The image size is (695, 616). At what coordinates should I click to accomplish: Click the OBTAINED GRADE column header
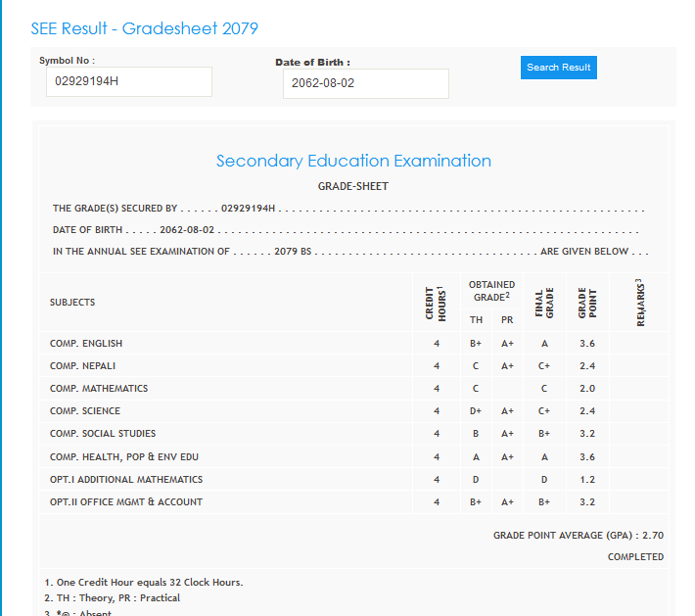click(491, 291)
